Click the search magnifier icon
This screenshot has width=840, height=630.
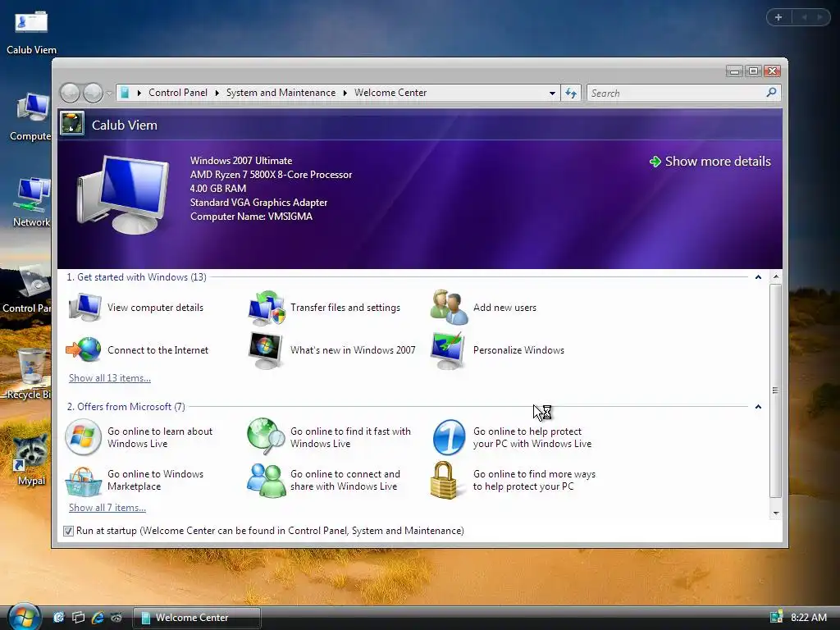pyautogui.click(x=771, y=93)
